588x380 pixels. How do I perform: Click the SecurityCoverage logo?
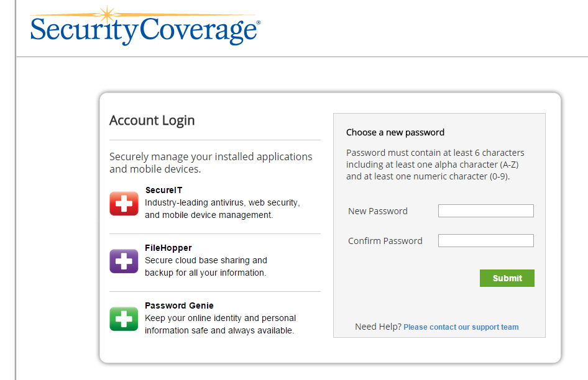pyautogui.click(x=145, y=26)
